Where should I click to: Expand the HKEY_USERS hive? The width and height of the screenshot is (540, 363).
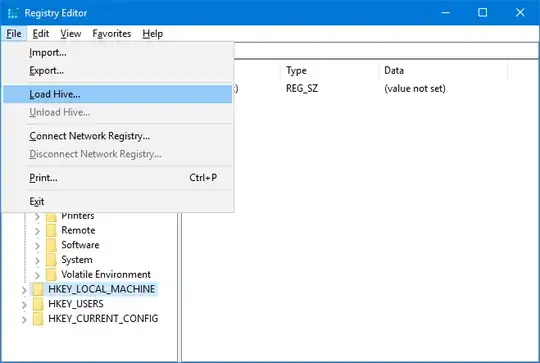(x=24, y=305)
